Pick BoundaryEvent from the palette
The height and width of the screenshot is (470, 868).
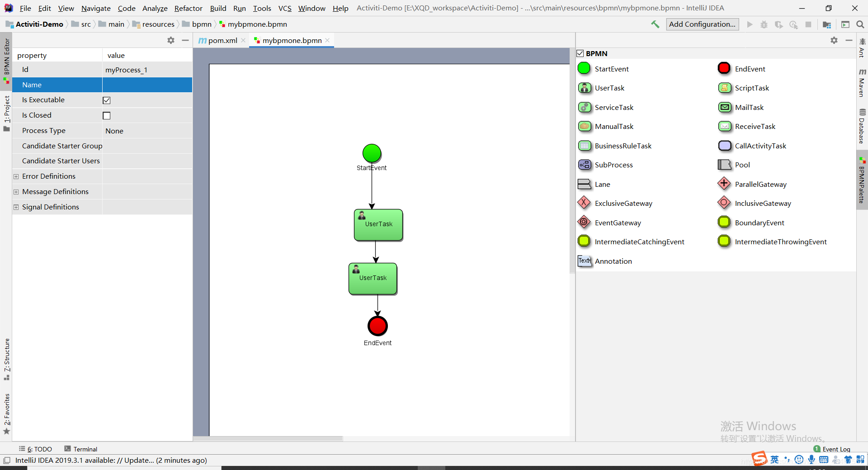[751, 223]
